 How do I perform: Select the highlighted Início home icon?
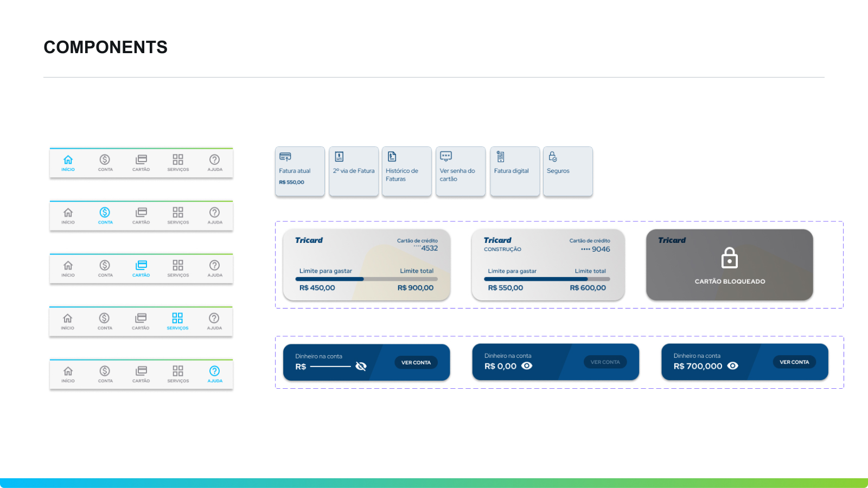point(68,159)
